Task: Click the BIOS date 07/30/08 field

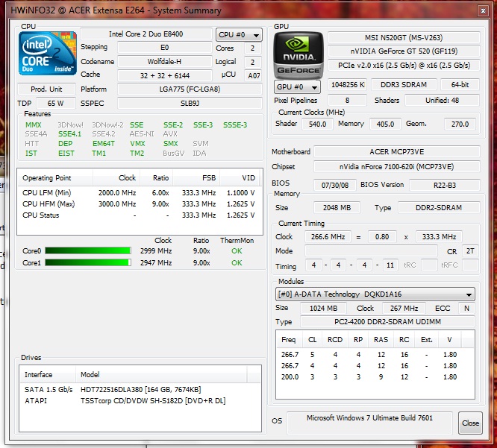Action: coord(335,185)
